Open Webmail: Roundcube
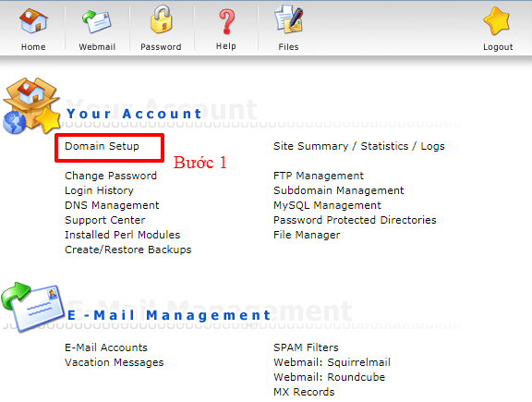The height and width of the screenshot is (402, 532). 329,377
